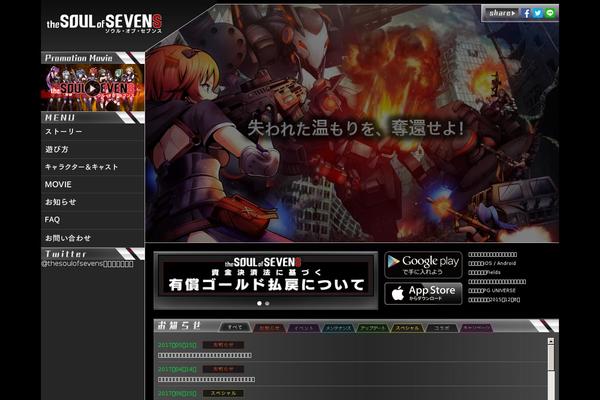Share the page on Facebook
The height and width of the screenshot is (400, 600).
[526, 13]
